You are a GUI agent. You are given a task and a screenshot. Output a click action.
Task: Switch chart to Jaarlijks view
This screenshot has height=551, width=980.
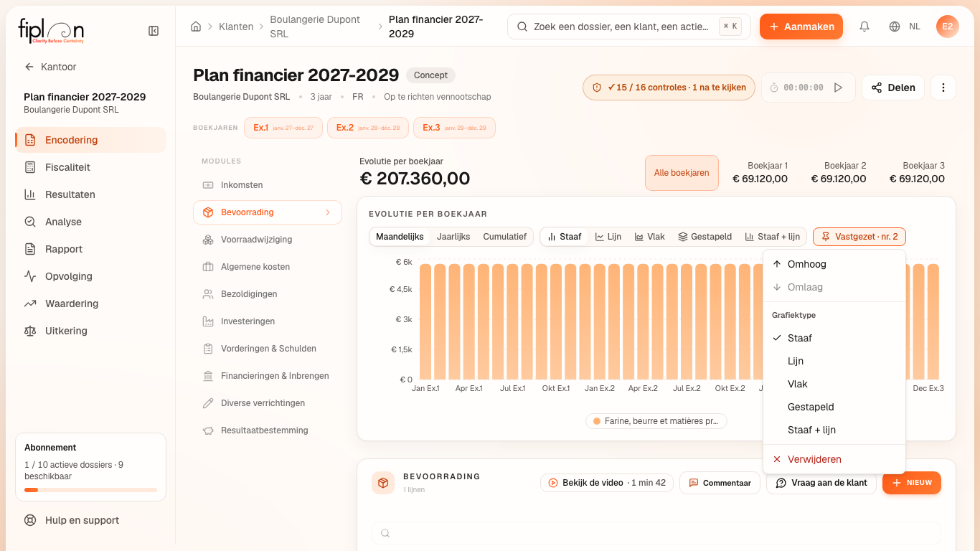coord(453,237)
